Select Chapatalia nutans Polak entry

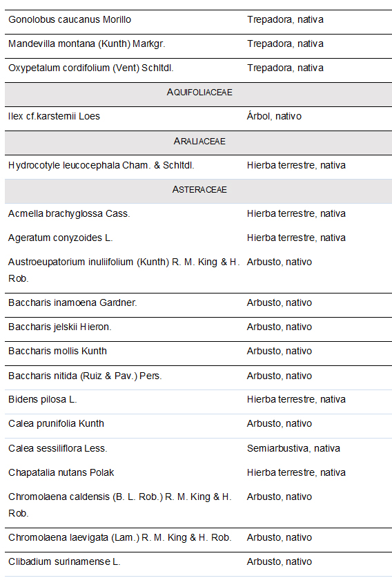[x=61, y=473]
